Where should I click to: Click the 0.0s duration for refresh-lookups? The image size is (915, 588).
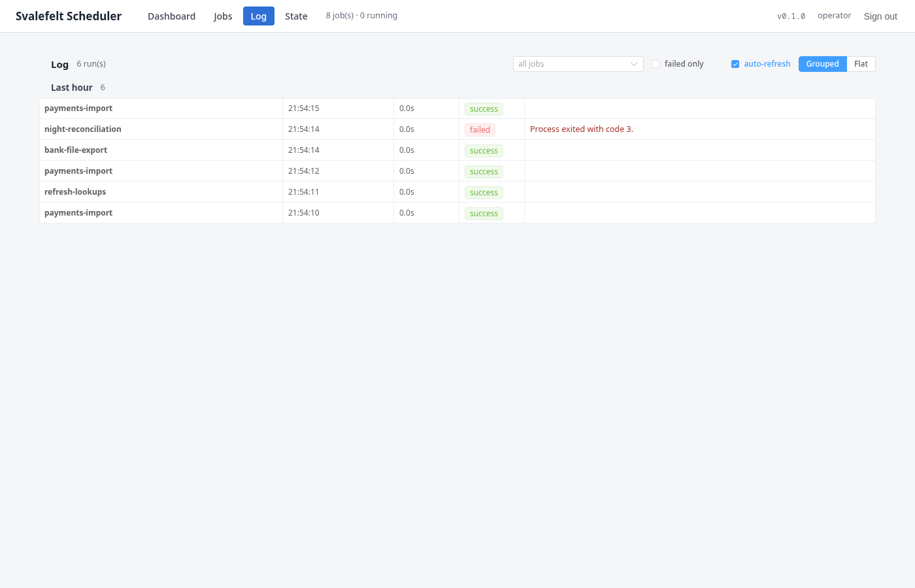coord(407,192)
